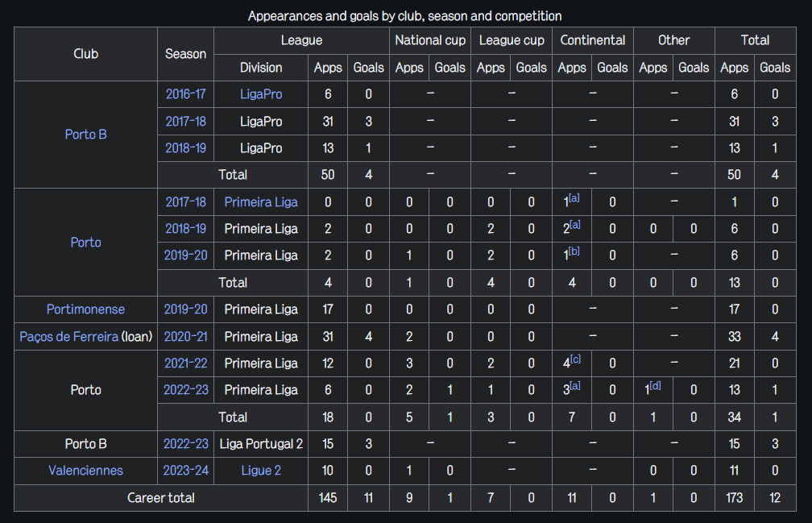Click the Paços de Ferreira link

click(x=69, y=337)
